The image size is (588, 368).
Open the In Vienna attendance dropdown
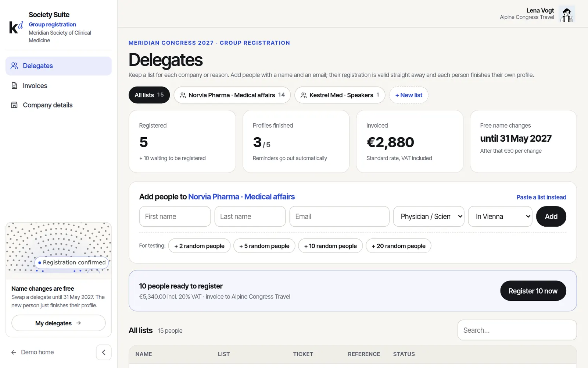500,216
